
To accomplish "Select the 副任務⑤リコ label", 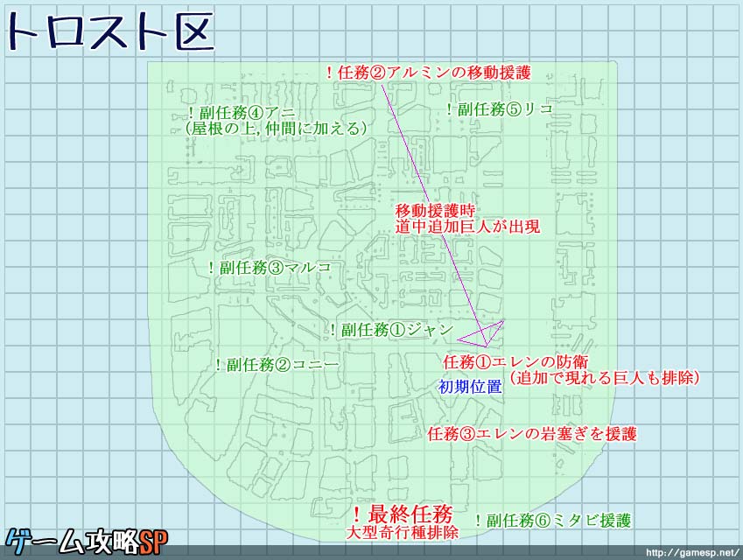I will [500, 109].
